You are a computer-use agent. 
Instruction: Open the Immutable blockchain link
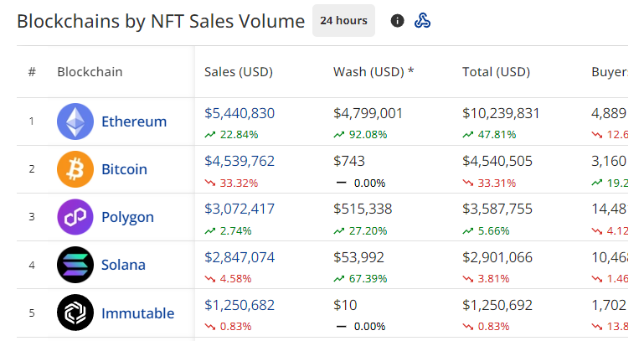(137, 313)
